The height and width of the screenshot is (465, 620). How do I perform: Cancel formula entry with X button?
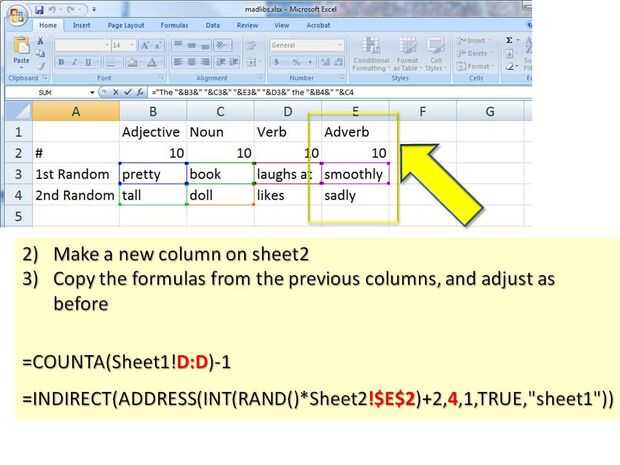(115, 92)
